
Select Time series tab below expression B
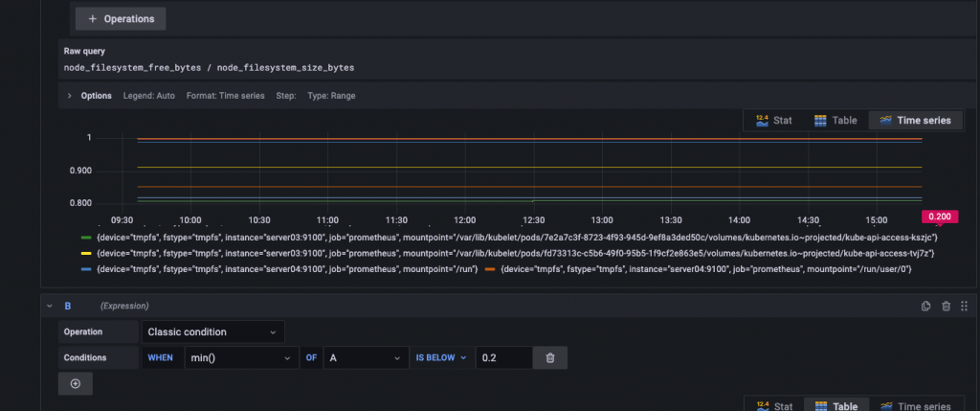(916, 405)
